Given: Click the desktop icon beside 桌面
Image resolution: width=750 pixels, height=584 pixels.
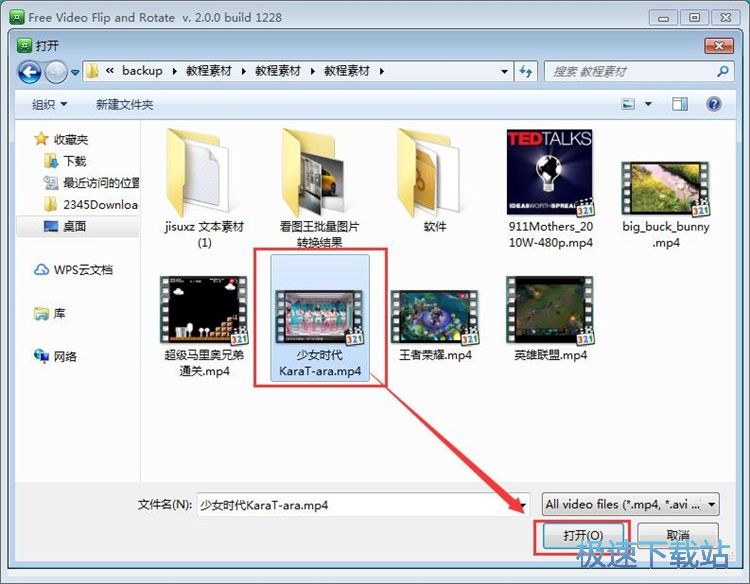Looking at the screenshot, I should pos(51,226).
